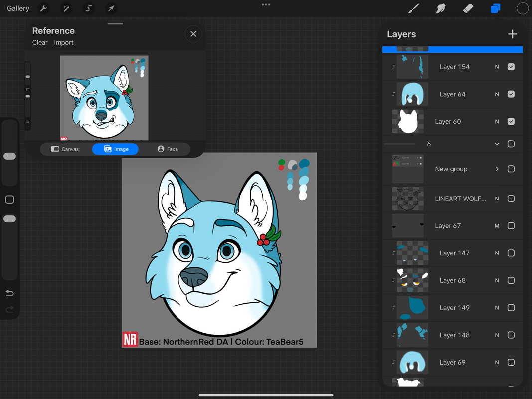Select Layer 64 thumbnail
Image resolution: width=532 pixels, height=399 pixels.
[x=412, y=94]
